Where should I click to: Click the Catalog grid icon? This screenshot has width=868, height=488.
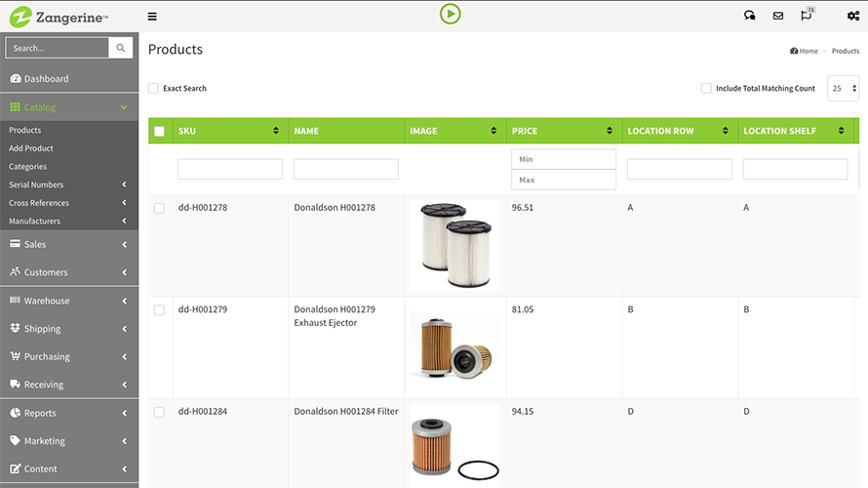click(15, 107)
